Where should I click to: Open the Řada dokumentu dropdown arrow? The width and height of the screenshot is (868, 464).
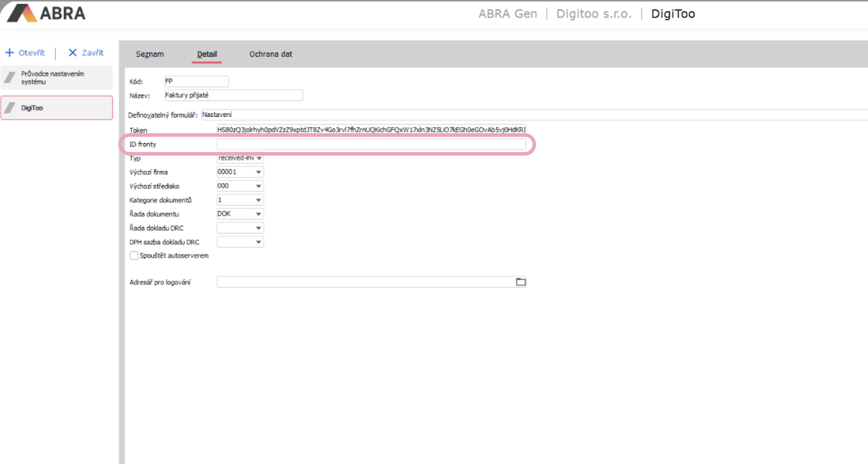(x=258, y=214)
